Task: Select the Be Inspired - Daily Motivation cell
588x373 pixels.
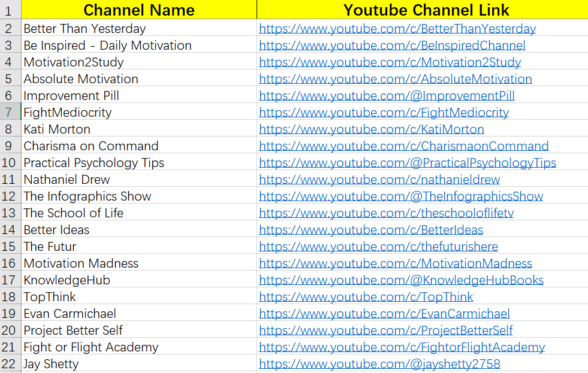Action: pyautogui.click(x=139, y=44)
